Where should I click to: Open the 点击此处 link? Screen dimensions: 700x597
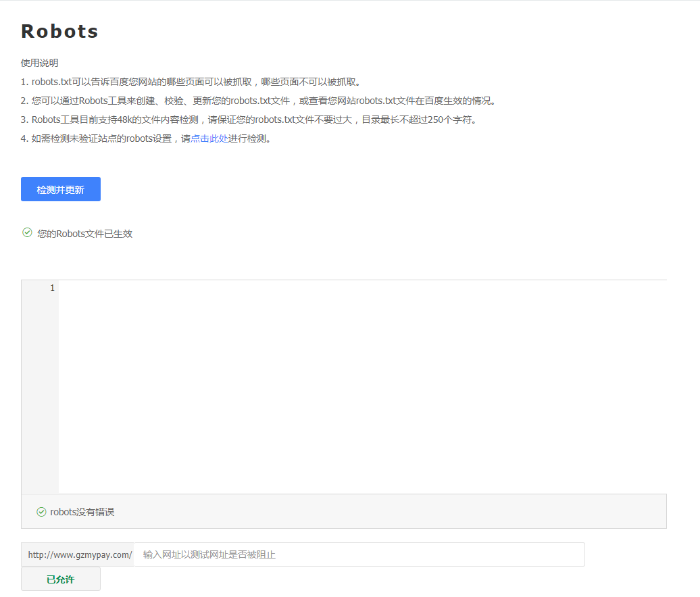coord(209,139)
